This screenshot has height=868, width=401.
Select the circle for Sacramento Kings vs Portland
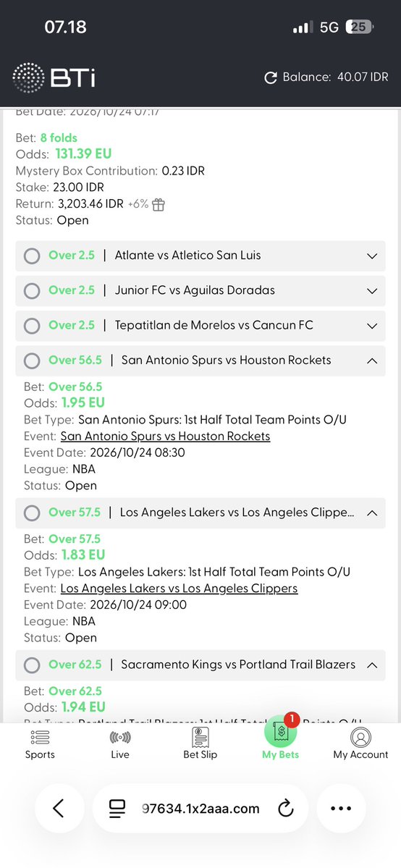[x=32, y=665]
